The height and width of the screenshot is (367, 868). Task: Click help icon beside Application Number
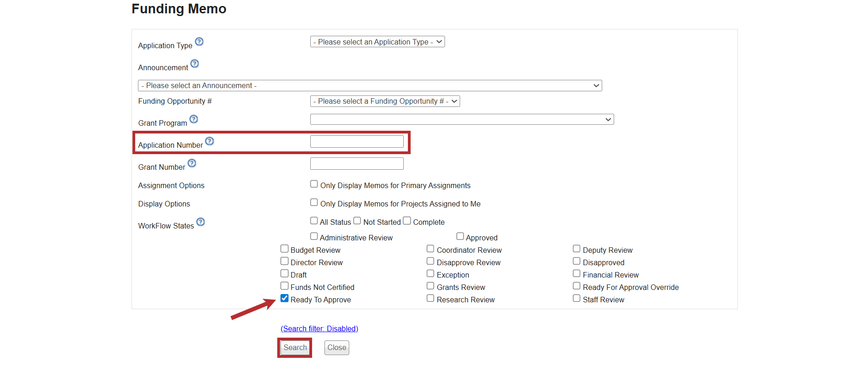click(x=209, y=141)
